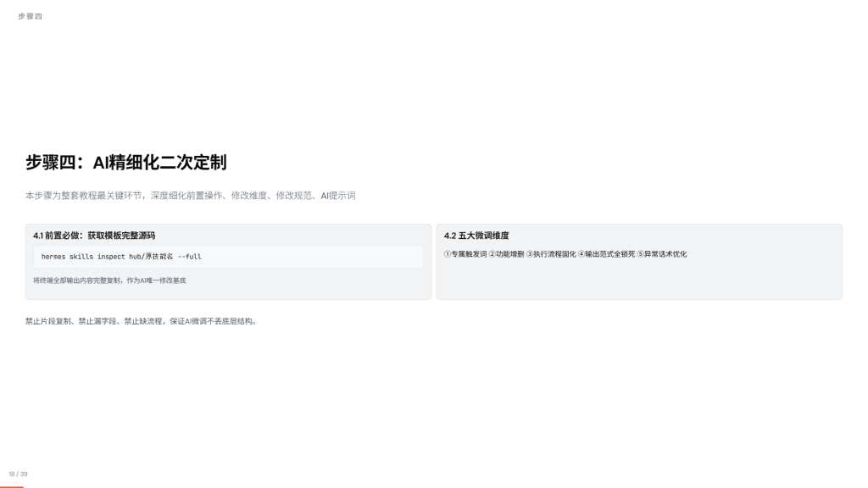The height and width of the screenshot is (488, 868).
Task: Click the red slide progress bar at bottom
Action: coord(12,487)
